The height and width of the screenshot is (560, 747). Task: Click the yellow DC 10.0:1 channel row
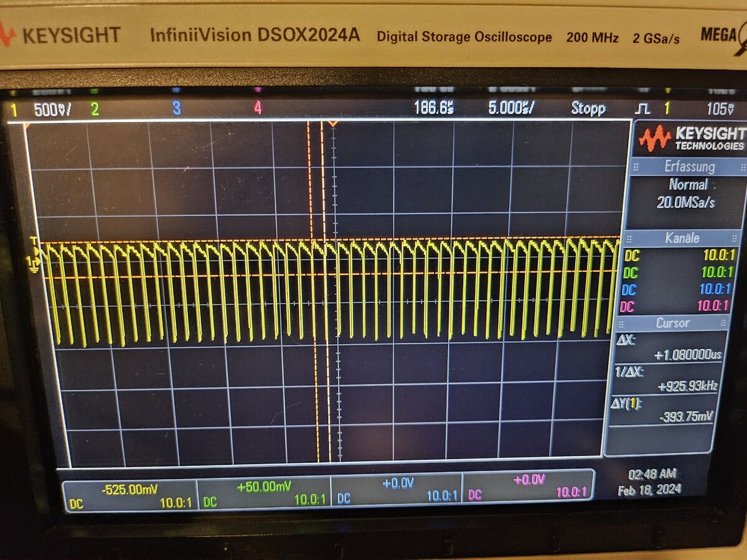pyautogui.click(x=679, y=255)
